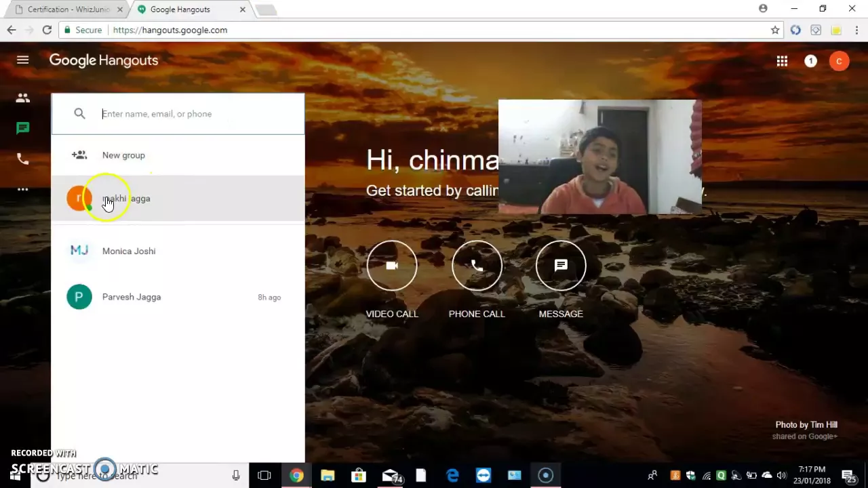Go back in browser
This screenshot has width=868, height=488.
pyautogui.click(x=12, y=30)
